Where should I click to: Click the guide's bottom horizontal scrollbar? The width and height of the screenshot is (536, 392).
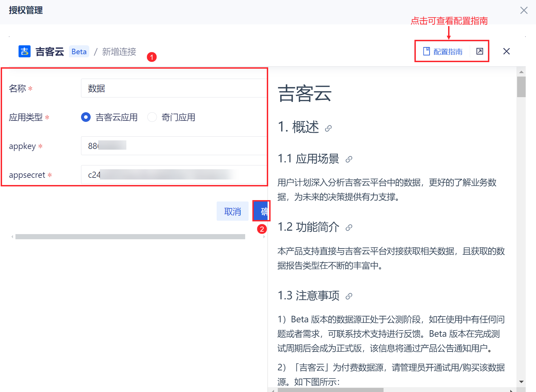[x=330, y=390]
